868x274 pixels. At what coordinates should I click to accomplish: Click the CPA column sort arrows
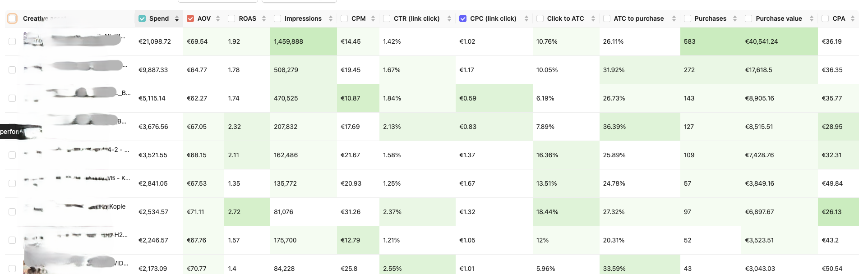click(853, 18)
